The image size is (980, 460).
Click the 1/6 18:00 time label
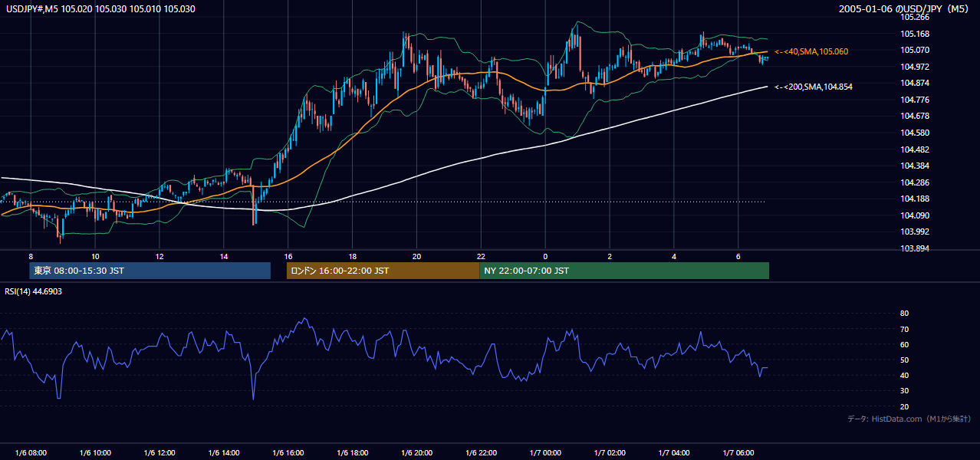352,452
